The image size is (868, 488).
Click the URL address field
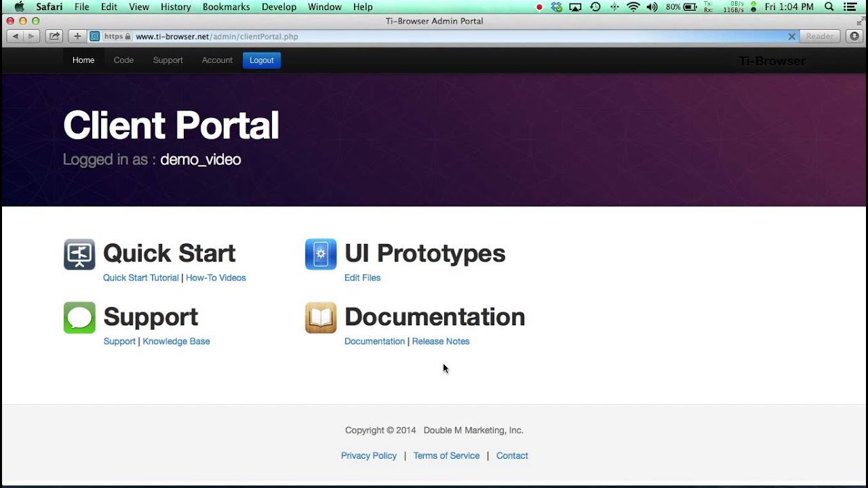pos(444,37)
